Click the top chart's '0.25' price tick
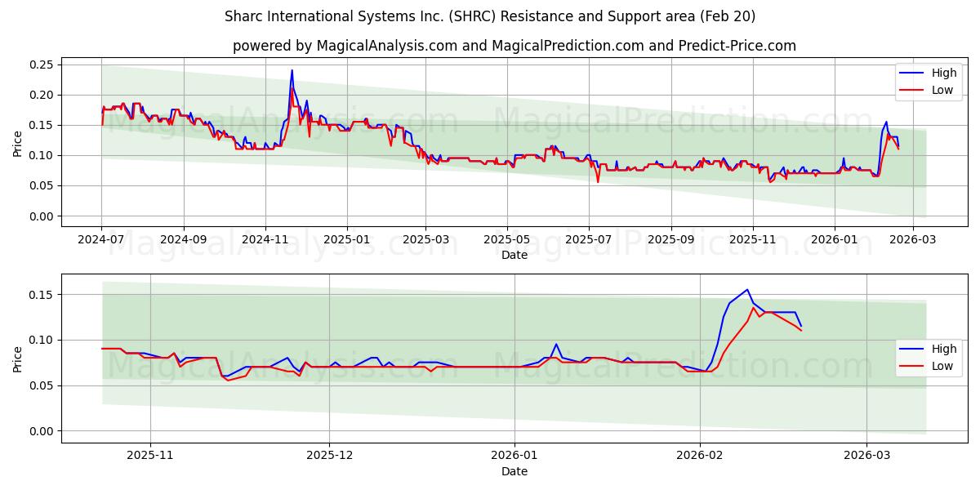 [42, 65]
